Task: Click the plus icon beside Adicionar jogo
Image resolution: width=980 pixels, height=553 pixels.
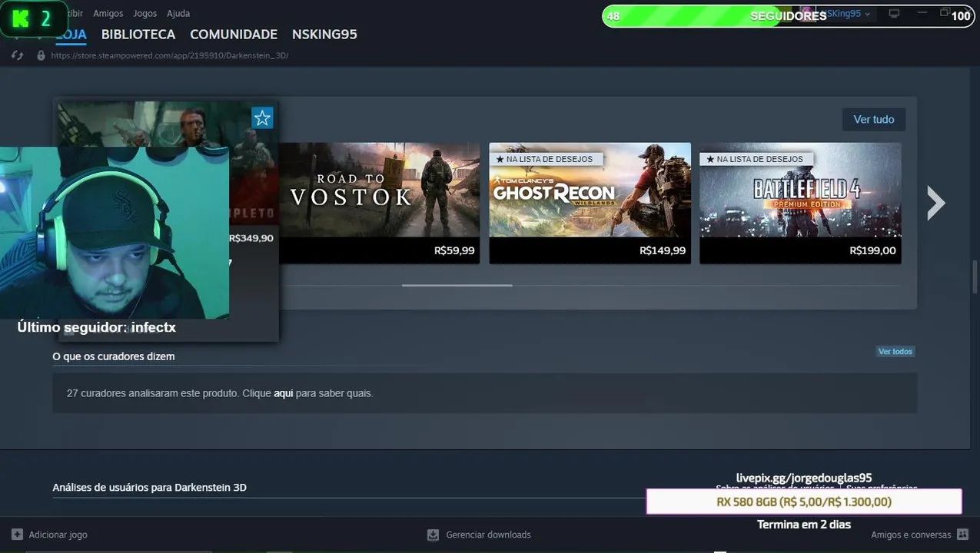Action: pyautogui.click(x=17, y=535)
